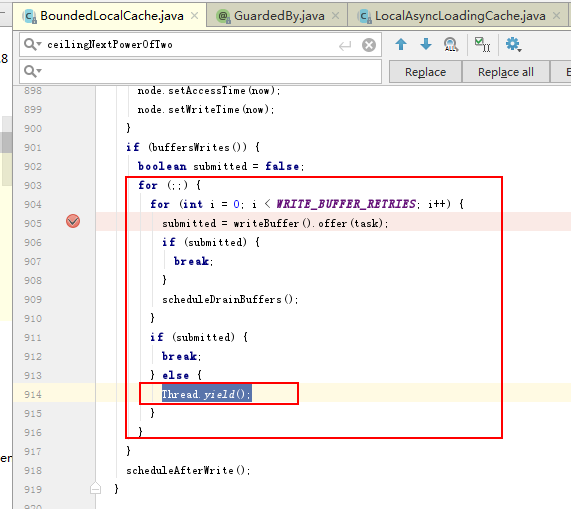Click the Java class icon on BoundedLocalCache tab

click(x=29, y=16)
